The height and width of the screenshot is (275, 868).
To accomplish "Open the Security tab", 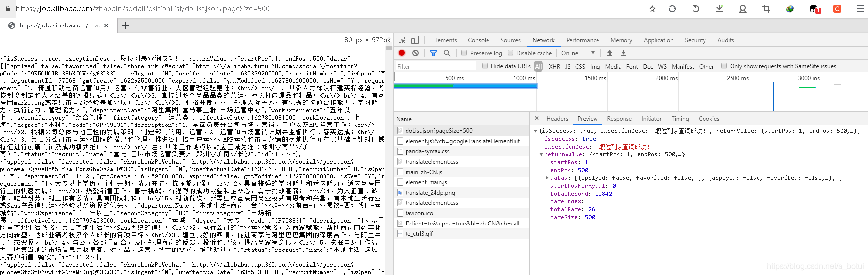I will [696, 40].
